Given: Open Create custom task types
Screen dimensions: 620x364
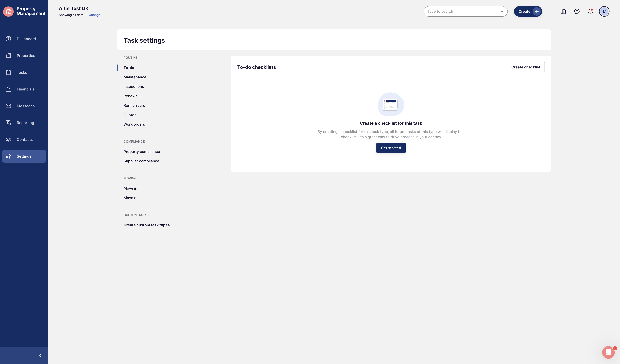Looking at the screenshot, I should pos(146,225).
